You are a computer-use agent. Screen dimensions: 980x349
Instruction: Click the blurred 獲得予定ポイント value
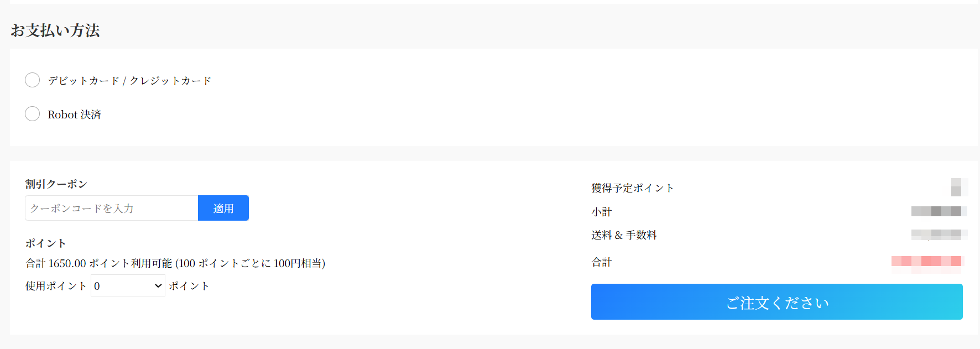[x=957, y=187]
